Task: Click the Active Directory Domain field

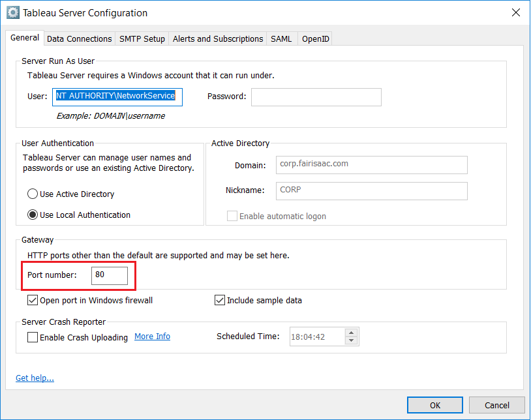Action: pyautogui.click(x=371, y=165)
